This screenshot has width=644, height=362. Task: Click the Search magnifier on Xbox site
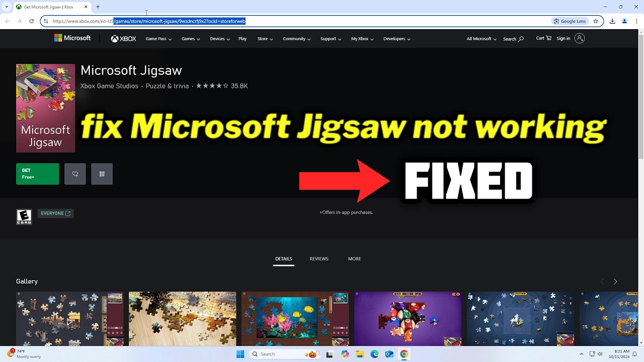tap(513, 39)
